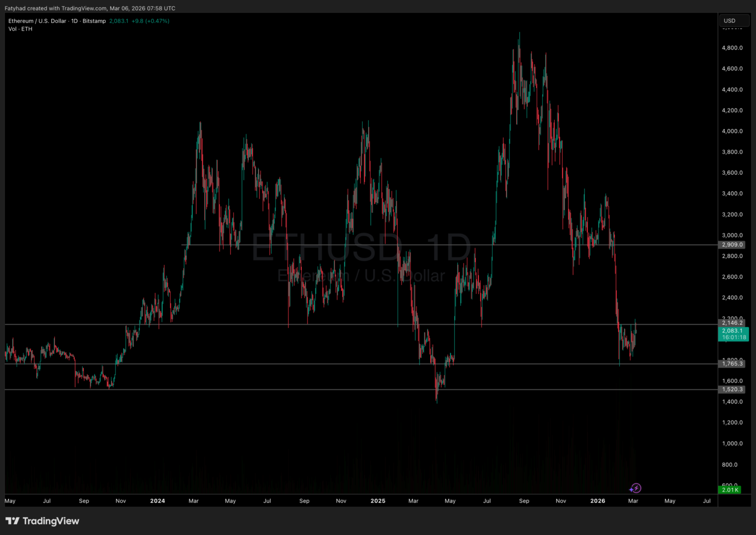Click the purple AI lightning assistant icon
756x535 pixels.
coord(635,488)
